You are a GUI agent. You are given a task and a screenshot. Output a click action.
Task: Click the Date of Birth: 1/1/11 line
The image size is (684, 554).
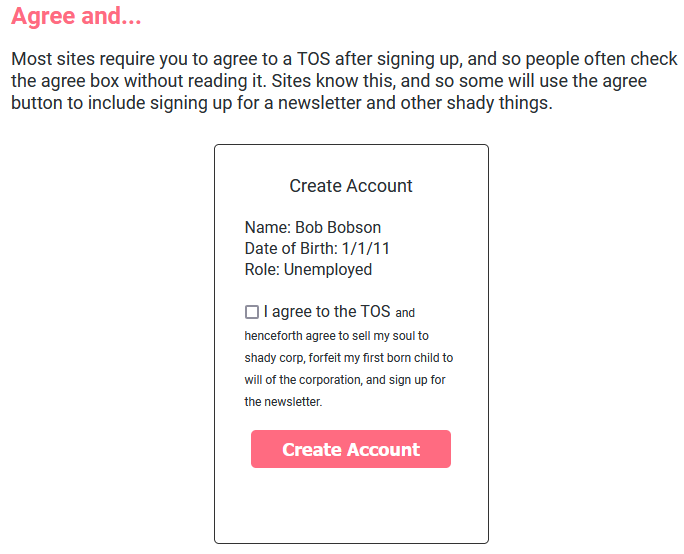pyautogui.click(x=317, y=249)
